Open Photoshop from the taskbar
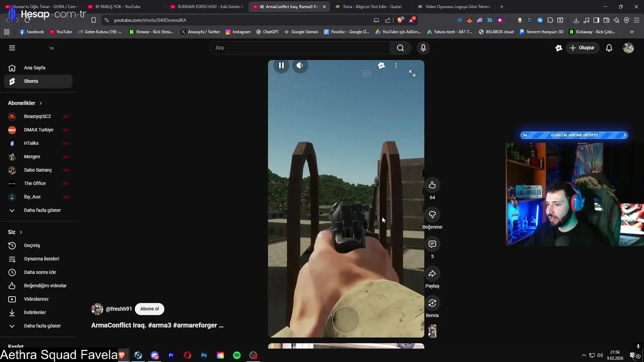 coord(204,355)
